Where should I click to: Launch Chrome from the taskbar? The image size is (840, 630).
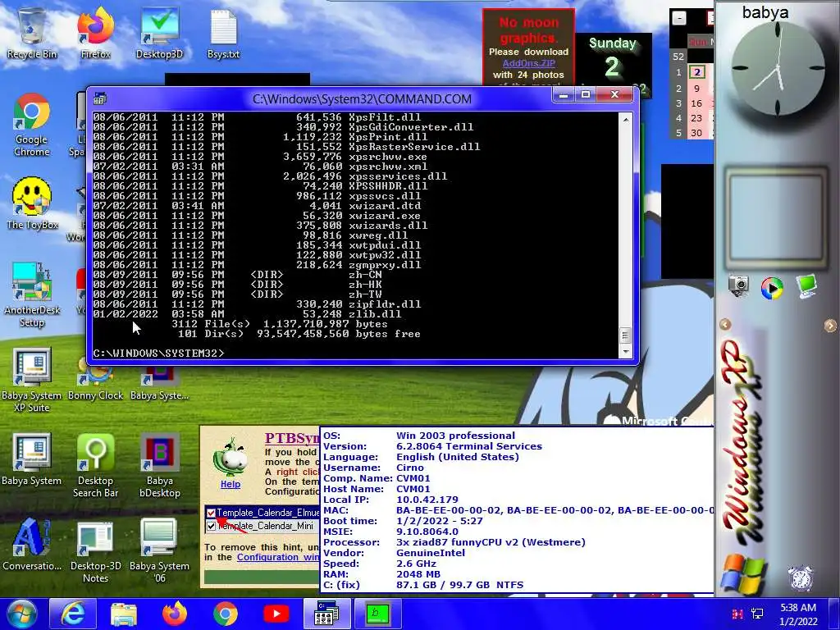click(225, 614)
